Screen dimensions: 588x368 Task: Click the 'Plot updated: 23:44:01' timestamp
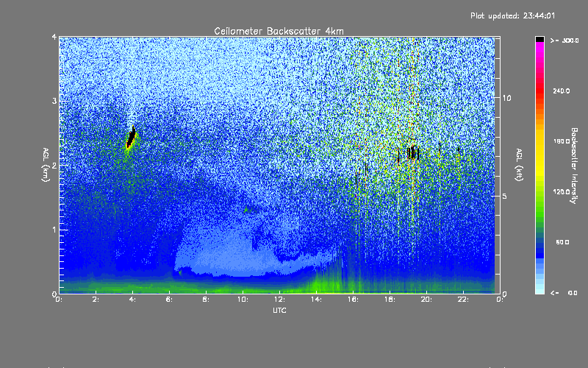[512, 15]
